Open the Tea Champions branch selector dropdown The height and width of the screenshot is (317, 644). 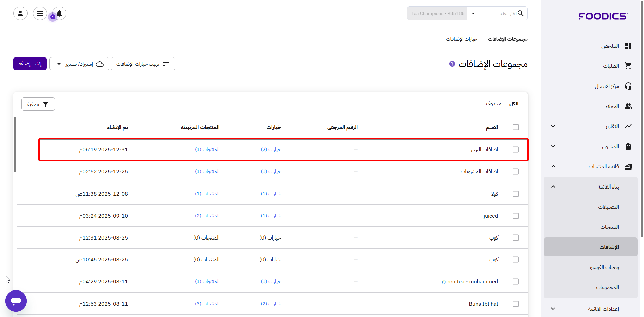pyautogui.click(x=473, y=14)
